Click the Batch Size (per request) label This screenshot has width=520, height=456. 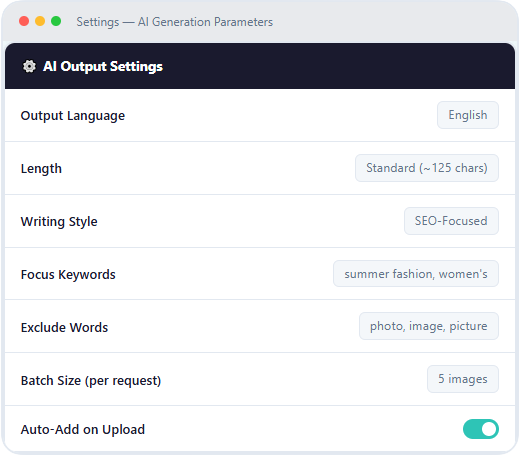[x=91, y=381]
